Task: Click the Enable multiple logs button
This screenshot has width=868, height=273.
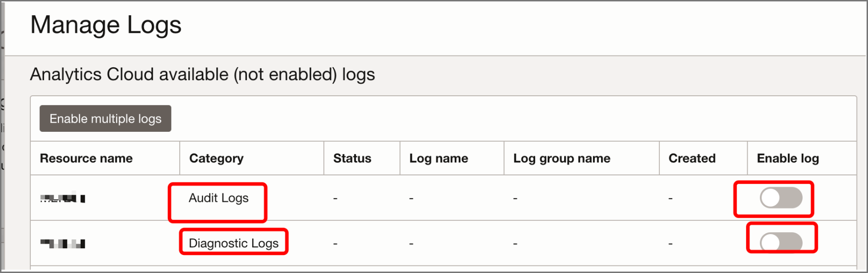Action: click(105, 118)
